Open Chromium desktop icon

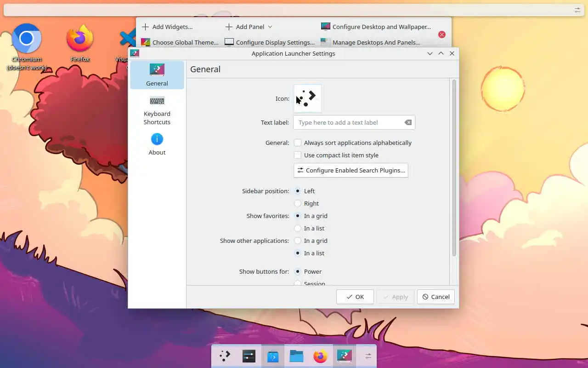tap(27, 47)
